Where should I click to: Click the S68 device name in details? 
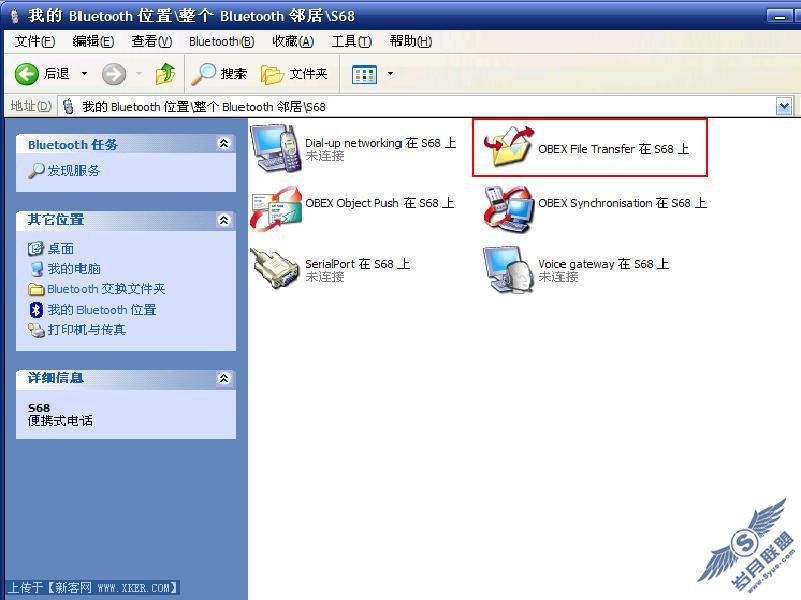pos(39,407)
